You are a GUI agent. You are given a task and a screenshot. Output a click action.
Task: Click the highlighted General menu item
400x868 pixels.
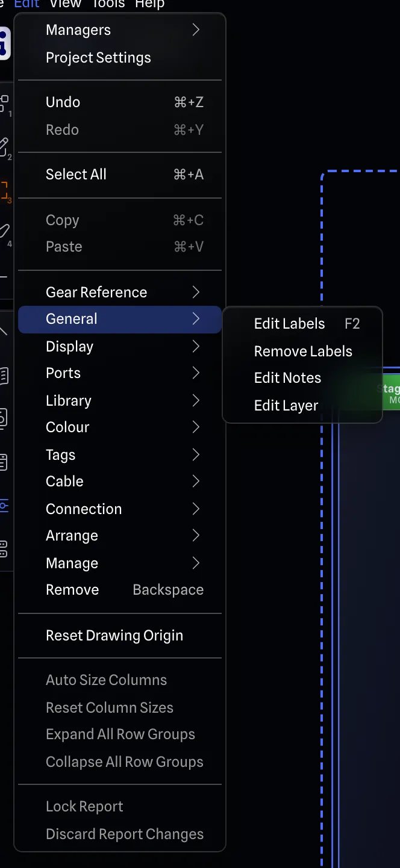[120, 319]
